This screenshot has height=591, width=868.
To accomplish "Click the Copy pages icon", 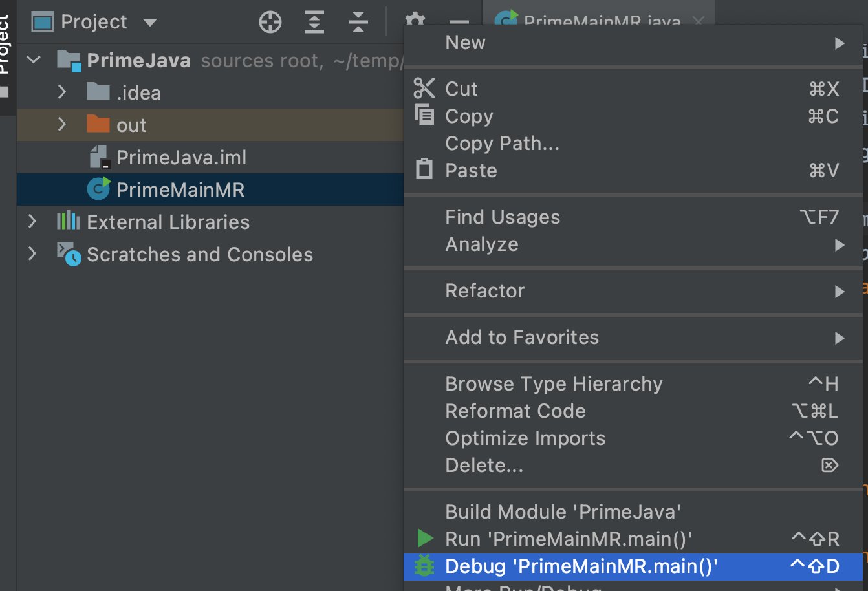I will pyautogui.click(x=424, y=115).
